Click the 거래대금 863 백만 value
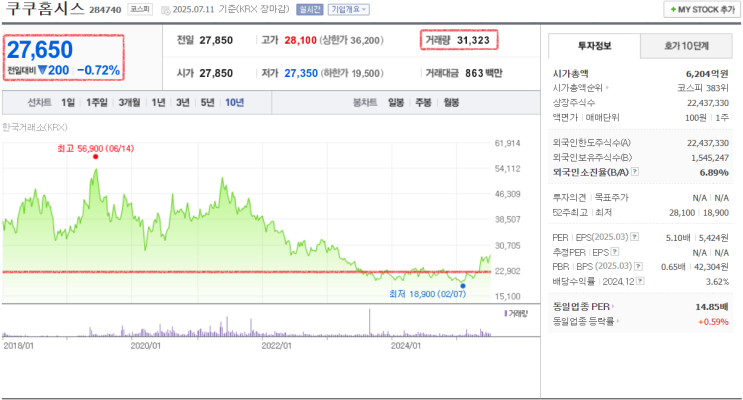Image resolution: width=743 pixels, height=400 pixels. point(483,73)
